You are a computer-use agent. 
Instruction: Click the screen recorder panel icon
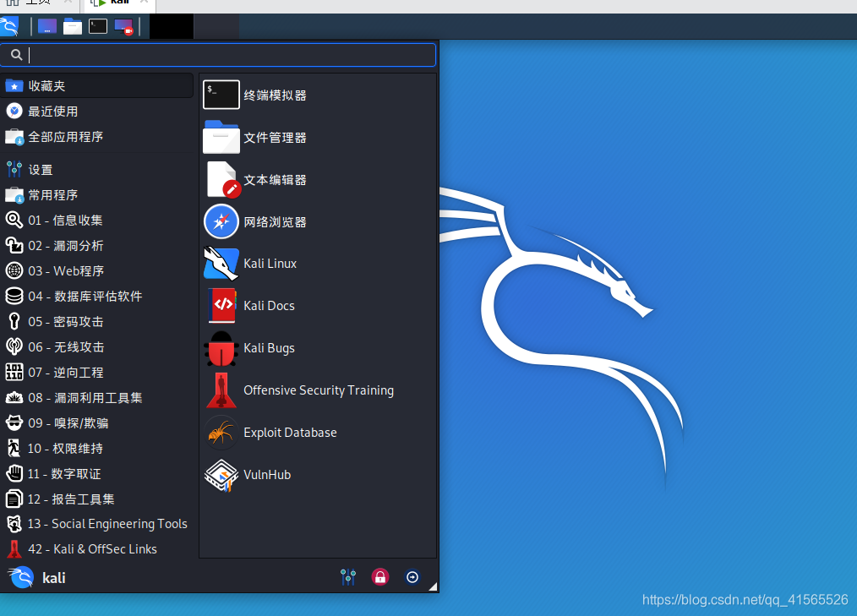click(x=123, y=26)
